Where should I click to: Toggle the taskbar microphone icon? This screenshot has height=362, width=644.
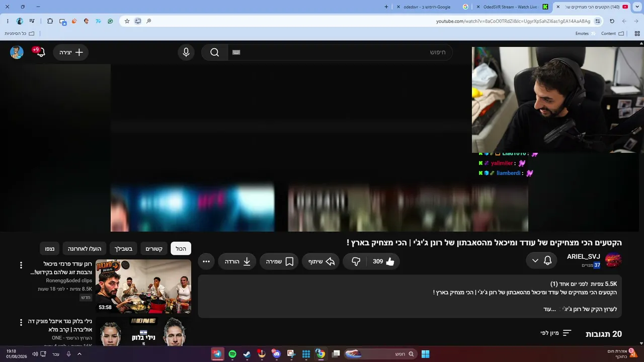pos(68,354)
